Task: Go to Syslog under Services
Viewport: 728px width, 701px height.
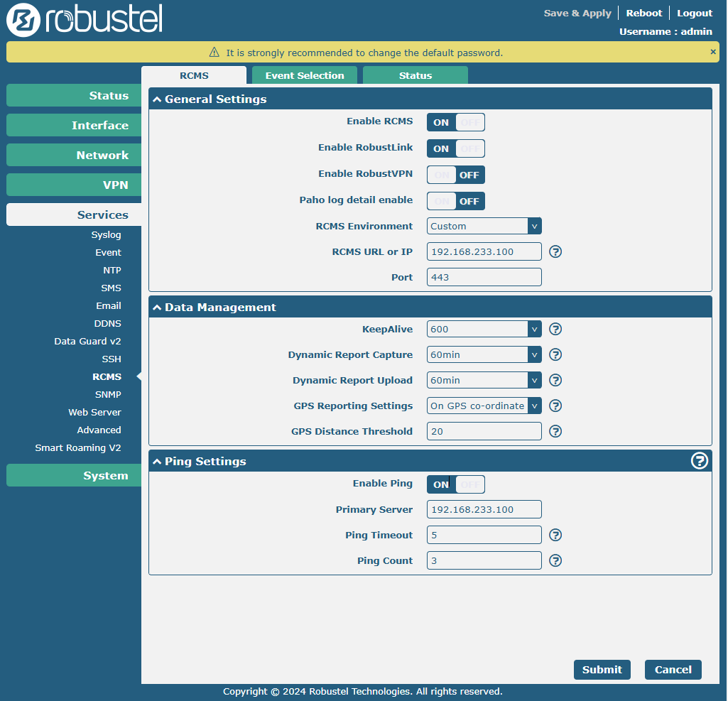Action: coord(106,235)
